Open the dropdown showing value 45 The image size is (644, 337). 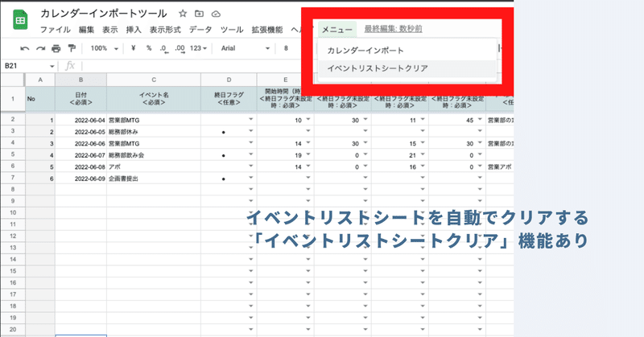(x=480, y=120)
